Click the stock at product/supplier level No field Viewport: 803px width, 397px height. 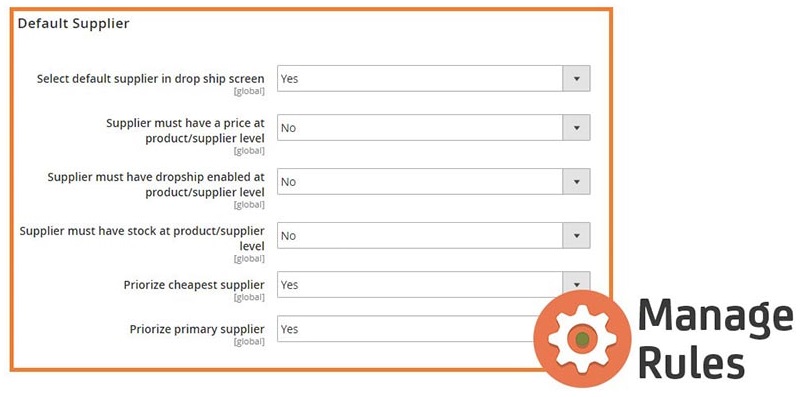pyautogui.click(x=434, y=235)
